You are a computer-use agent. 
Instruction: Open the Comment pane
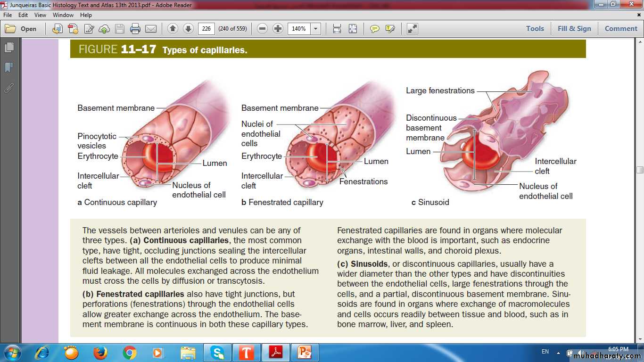[621, 29]
